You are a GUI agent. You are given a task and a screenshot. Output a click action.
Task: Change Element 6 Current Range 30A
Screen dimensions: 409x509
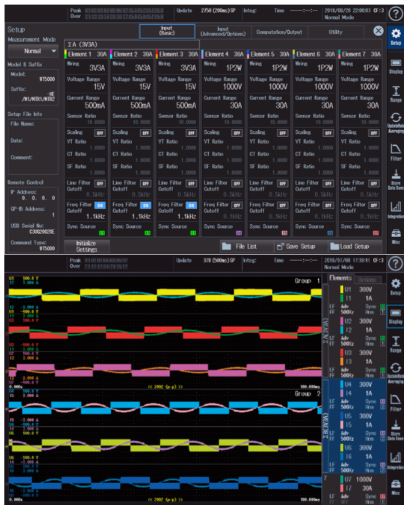(314, 102)
